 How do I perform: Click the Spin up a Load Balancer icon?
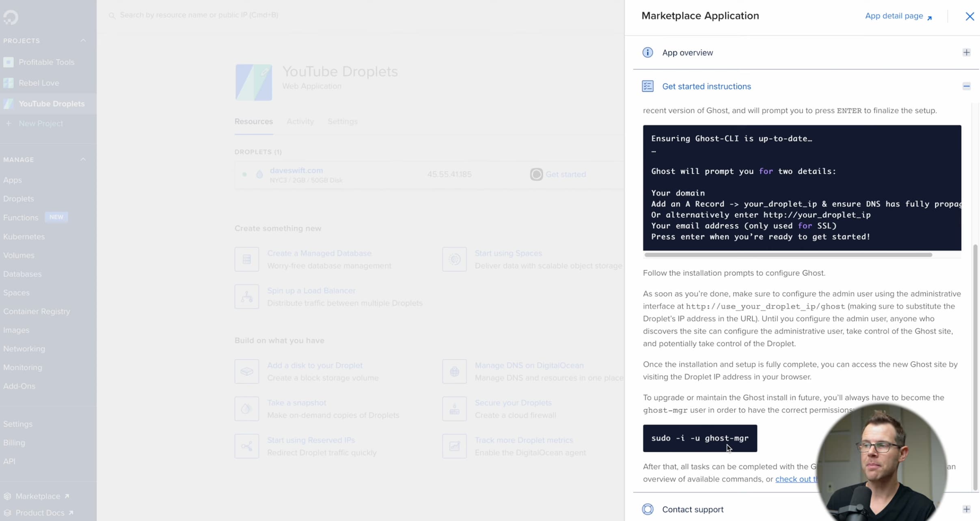pos(246,297)
